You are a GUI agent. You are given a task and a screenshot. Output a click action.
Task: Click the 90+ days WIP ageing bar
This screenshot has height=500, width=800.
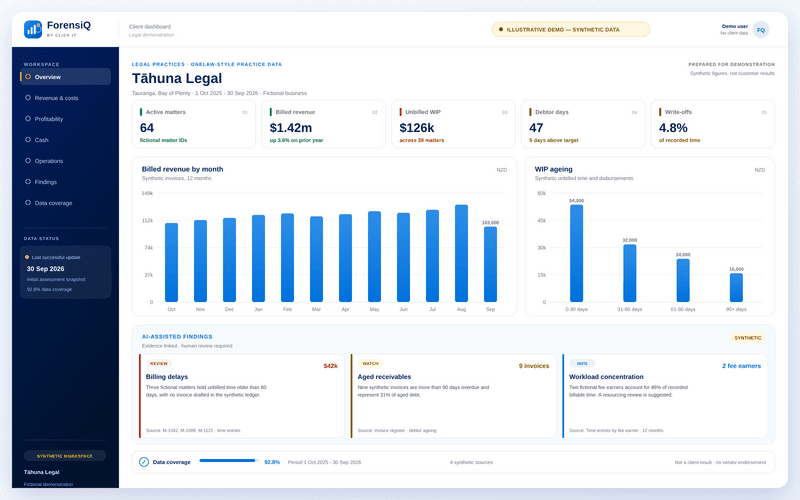[736, 287]
